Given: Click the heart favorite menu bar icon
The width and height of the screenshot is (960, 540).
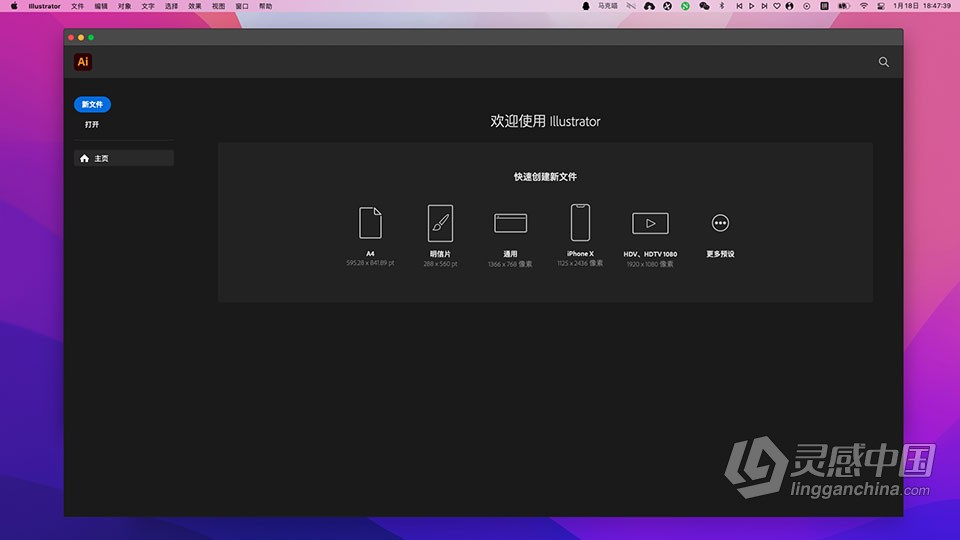Looking at the screenshot, I should pos(777,6).
